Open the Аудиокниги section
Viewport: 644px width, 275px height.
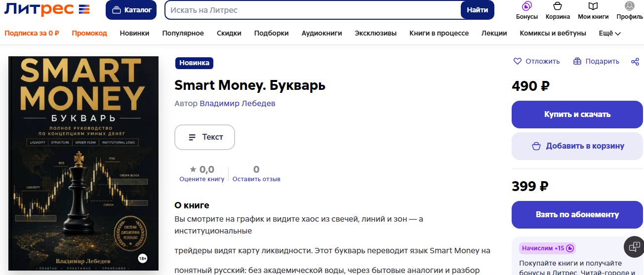[x=322, y=33]
